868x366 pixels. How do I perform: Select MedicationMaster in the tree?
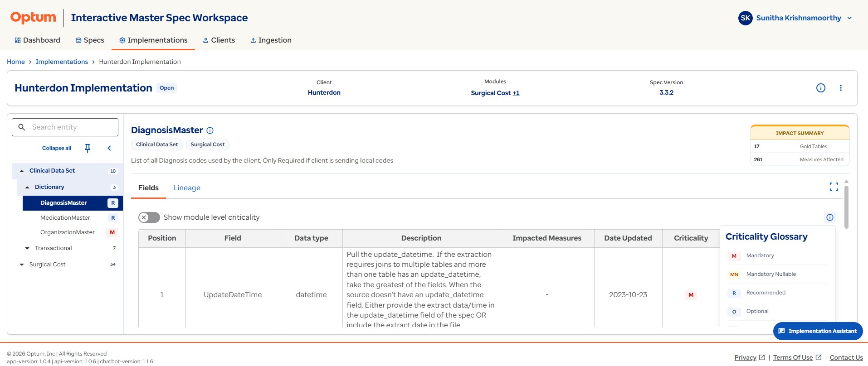tap(65, 218)
